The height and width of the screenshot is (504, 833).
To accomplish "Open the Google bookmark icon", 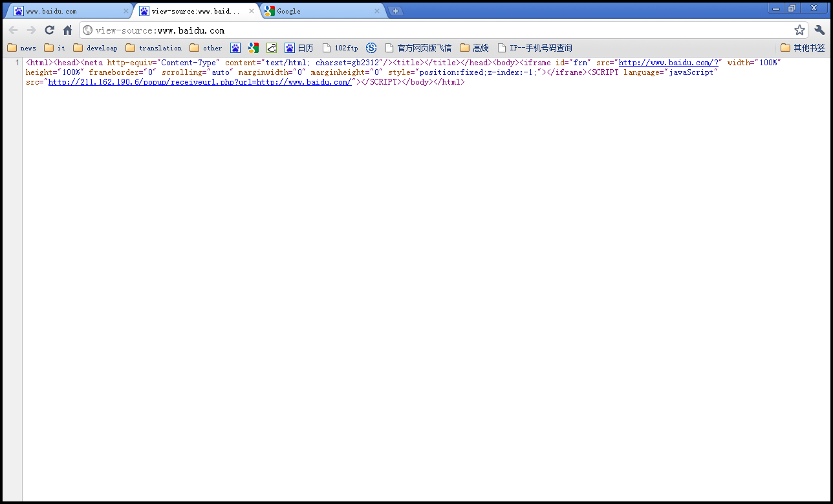I will click(254, 48).
